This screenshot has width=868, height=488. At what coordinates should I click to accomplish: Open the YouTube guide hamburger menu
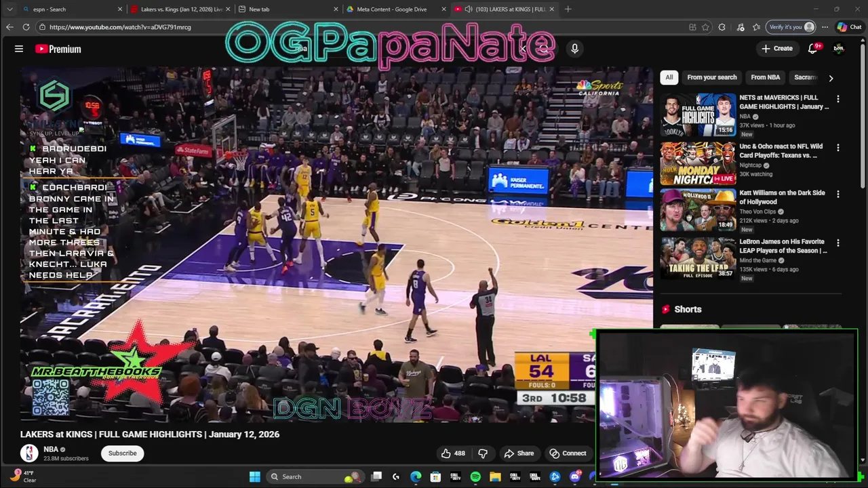click(x=19, y=49)
